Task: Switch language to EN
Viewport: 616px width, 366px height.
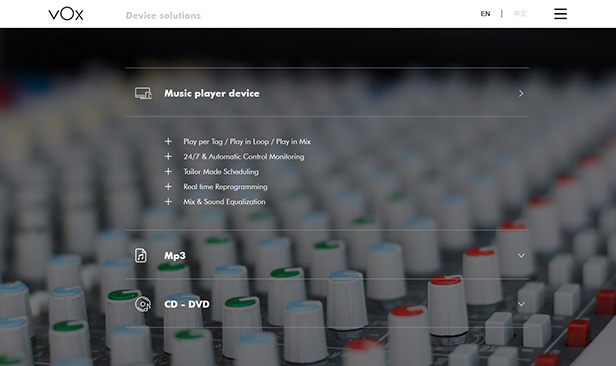Action: click(485, 14)
